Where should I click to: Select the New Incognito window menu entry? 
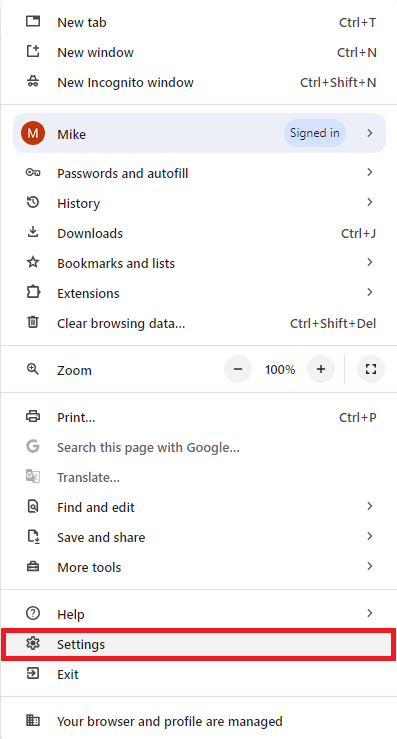click(198, 82)
